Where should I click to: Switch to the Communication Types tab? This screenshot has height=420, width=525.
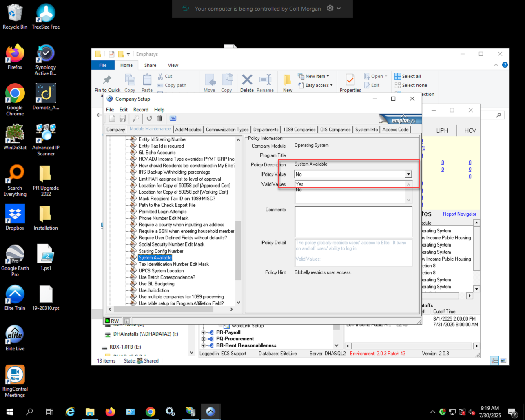point(227,129)
